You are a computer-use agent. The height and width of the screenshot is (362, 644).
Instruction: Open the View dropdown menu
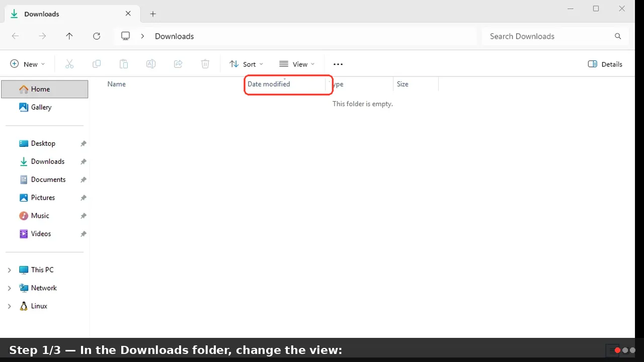point(297,64)
